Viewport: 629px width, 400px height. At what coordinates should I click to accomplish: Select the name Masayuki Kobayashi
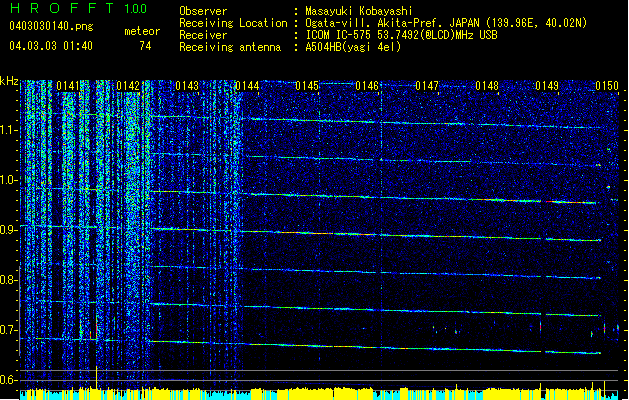coord(359,11)
